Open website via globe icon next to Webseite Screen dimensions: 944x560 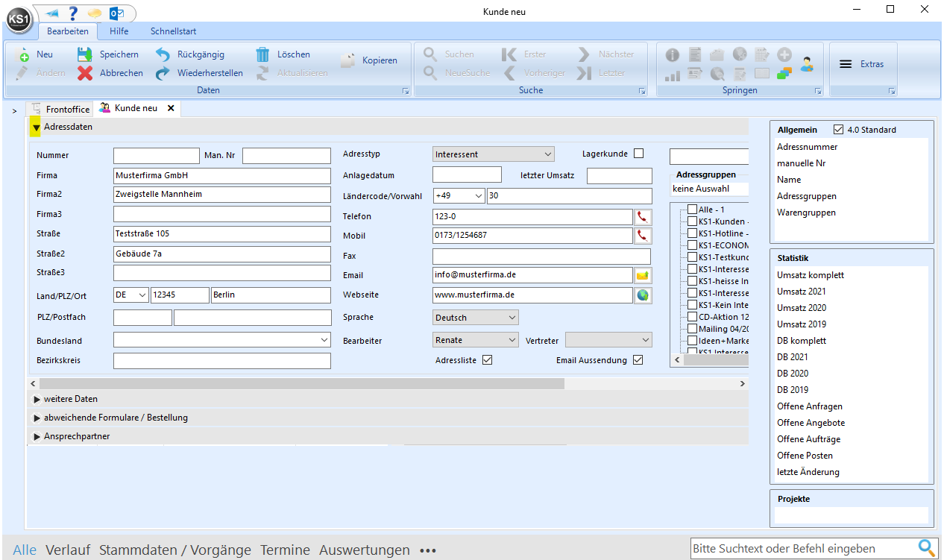[642, 295]
